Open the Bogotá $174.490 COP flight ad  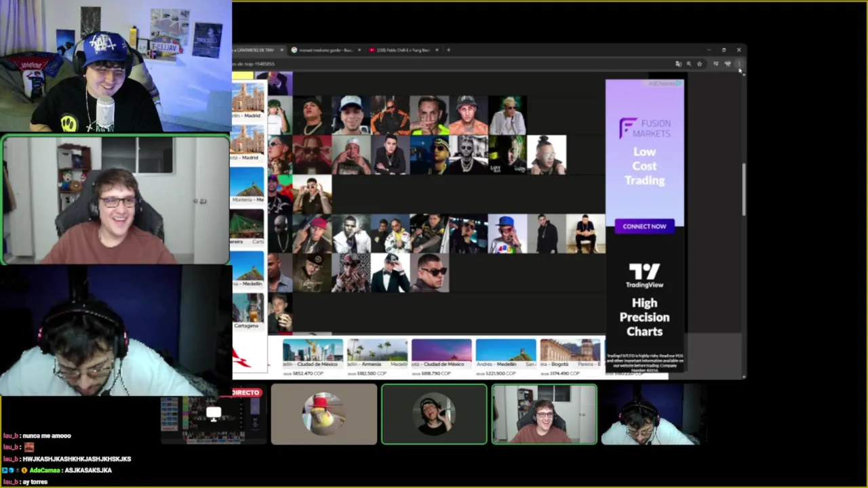[x=570, y=357]
